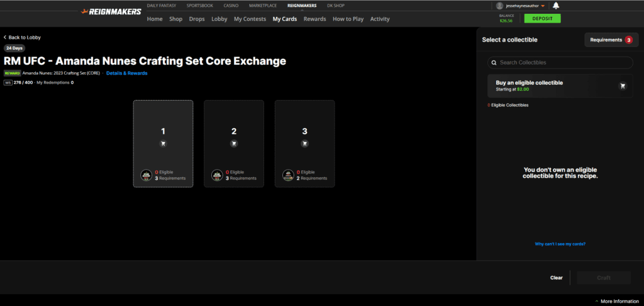Click the green Deposit button
Viewport: 644px width, 306px height.
coord(542,18)
